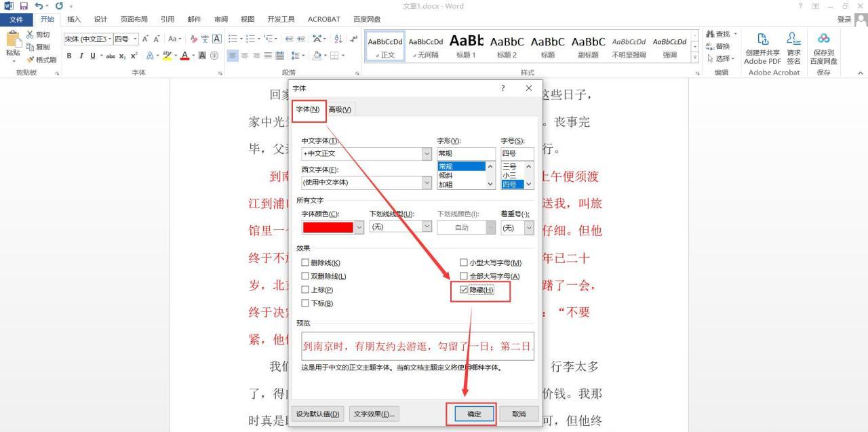Click the Save to Baidu Netdisk icon
Screen dimensions: 868x432
tap(823, 39)
